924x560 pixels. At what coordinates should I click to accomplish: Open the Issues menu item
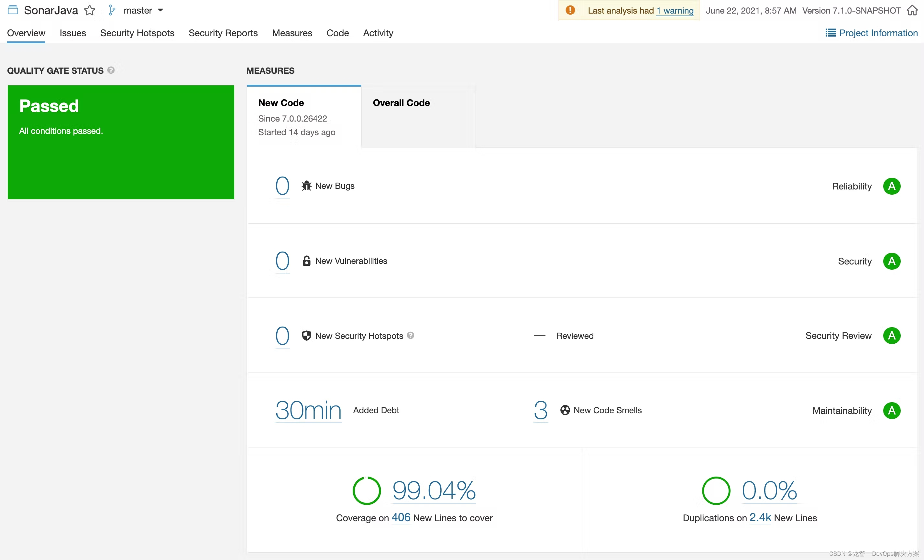tap(72, 32)
